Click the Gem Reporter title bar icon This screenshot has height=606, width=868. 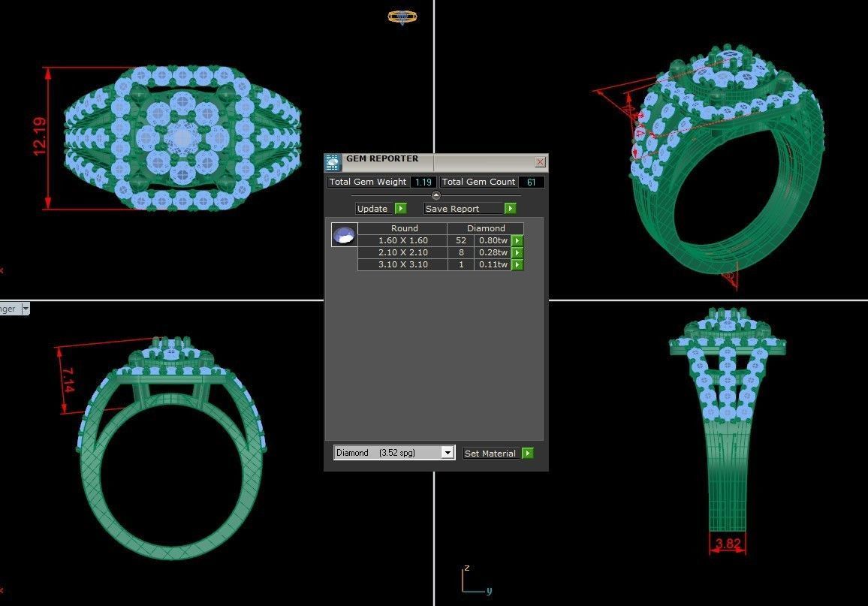point(333,163)
